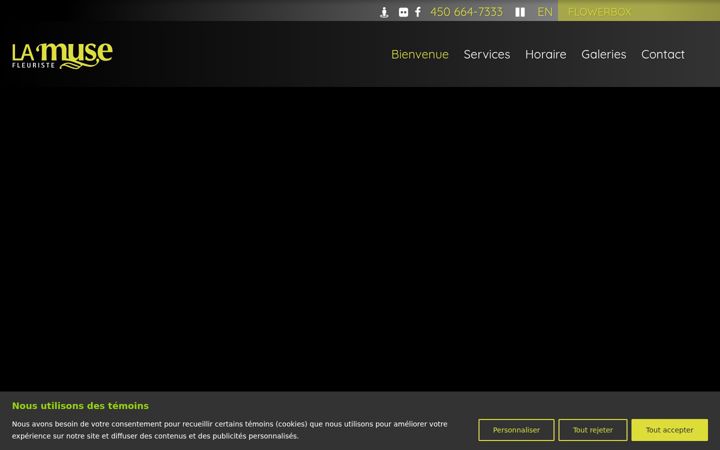Open the FLOWERBOX link
The height and width of the screenshot is (450, 720).
[x=599, y=12]
